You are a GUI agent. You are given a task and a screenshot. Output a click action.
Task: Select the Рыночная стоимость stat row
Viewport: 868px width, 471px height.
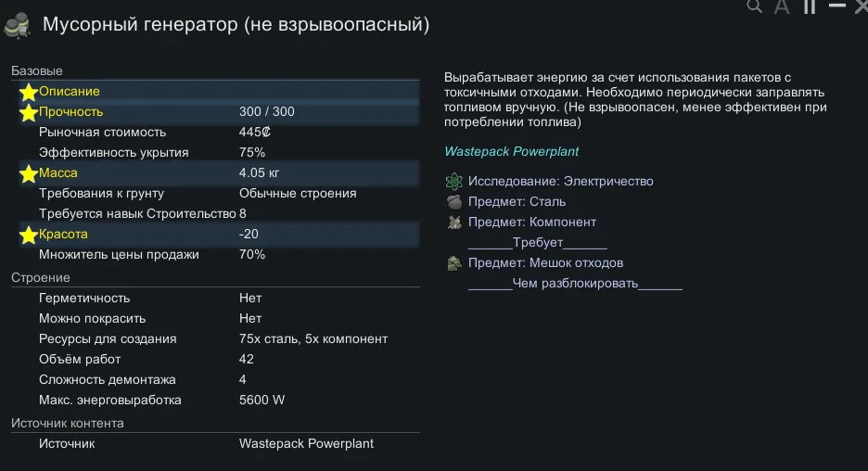(x=215, y=133)
